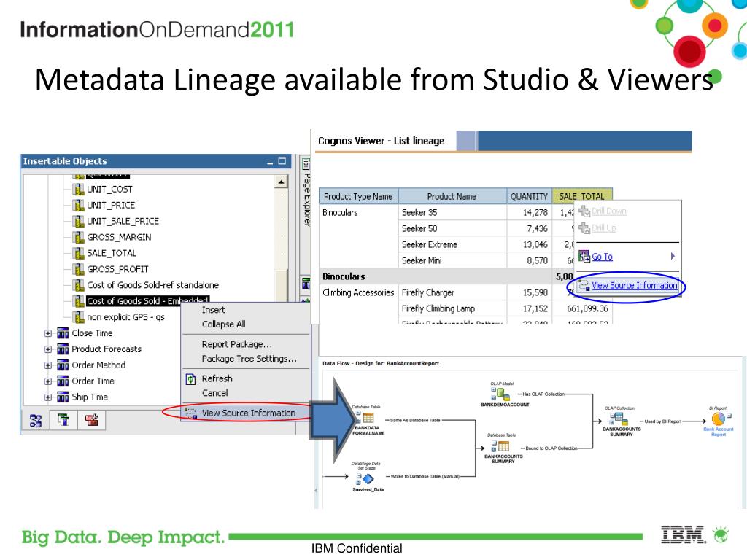Minimize the Insertable Objects pane
This screenshot has height=560, width=747.
click(270, 162)
